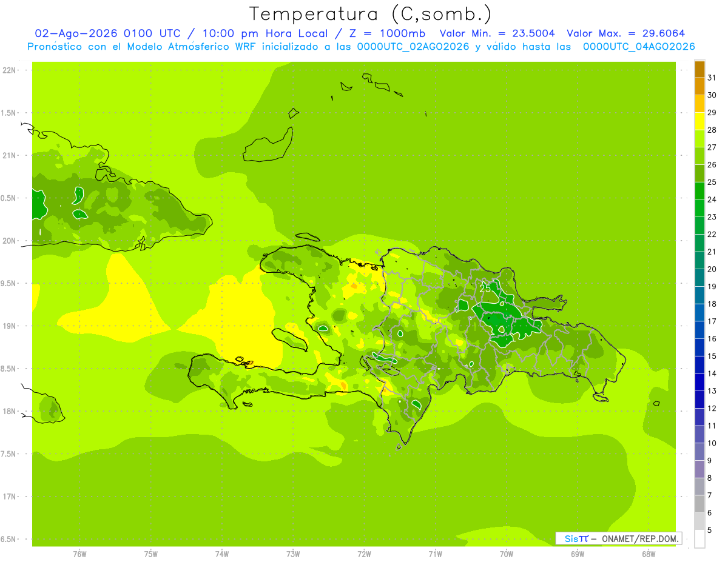
Task: Click the "72W" longitude axis label
Action: tap(365, 554)
